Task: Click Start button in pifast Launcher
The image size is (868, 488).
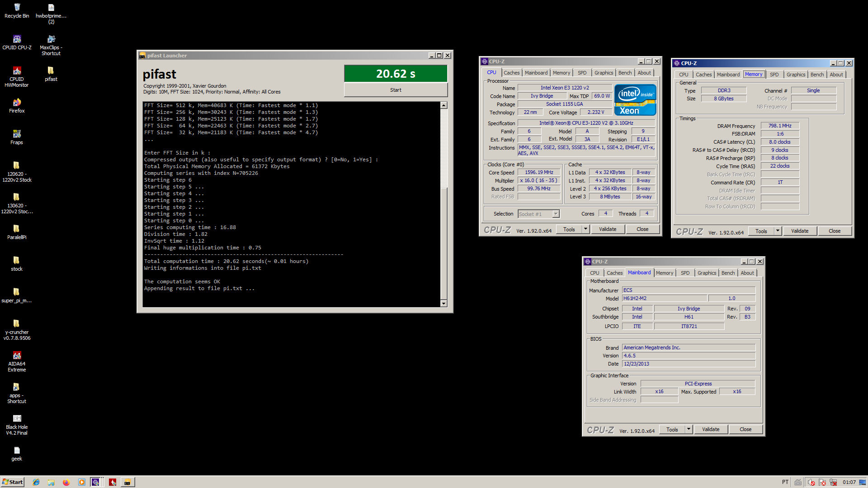Action: (396, 90)
